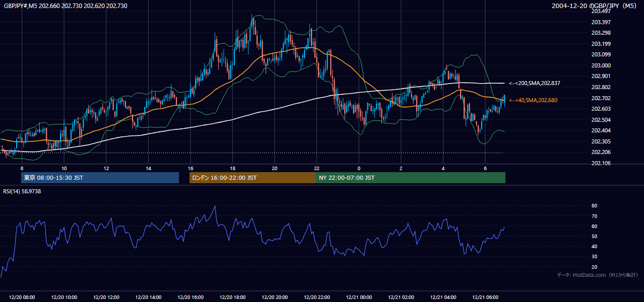Click price axis value 202.106

[x=601, y=163]
